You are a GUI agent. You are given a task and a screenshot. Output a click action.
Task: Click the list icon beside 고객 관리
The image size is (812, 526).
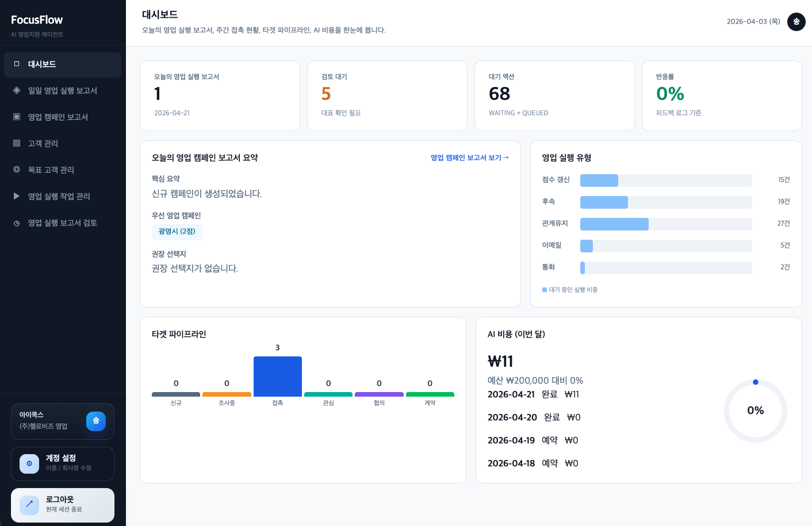17,143
